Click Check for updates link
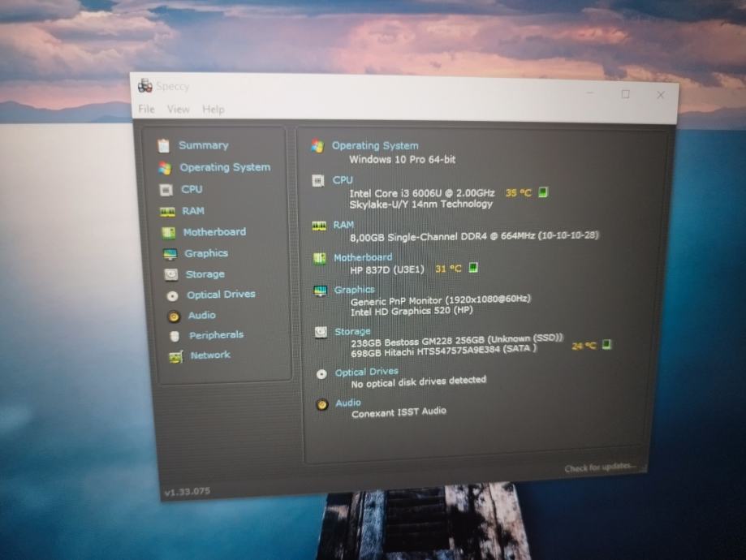Screen dimensions: 746x560 tap(601, 468)
